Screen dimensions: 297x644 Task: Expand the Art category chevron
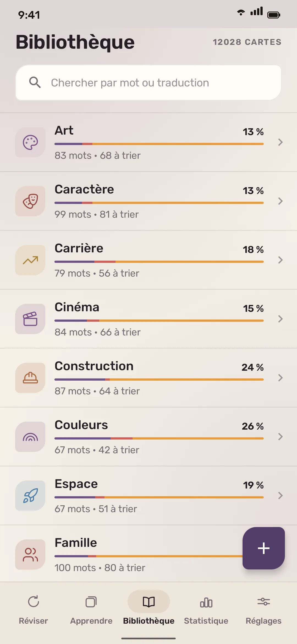pos(280,142)
